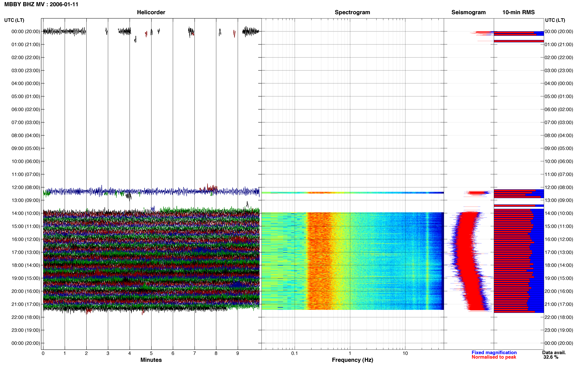
Task: Click minute tick '7' under the Helicorder
Action: [195, 353]
